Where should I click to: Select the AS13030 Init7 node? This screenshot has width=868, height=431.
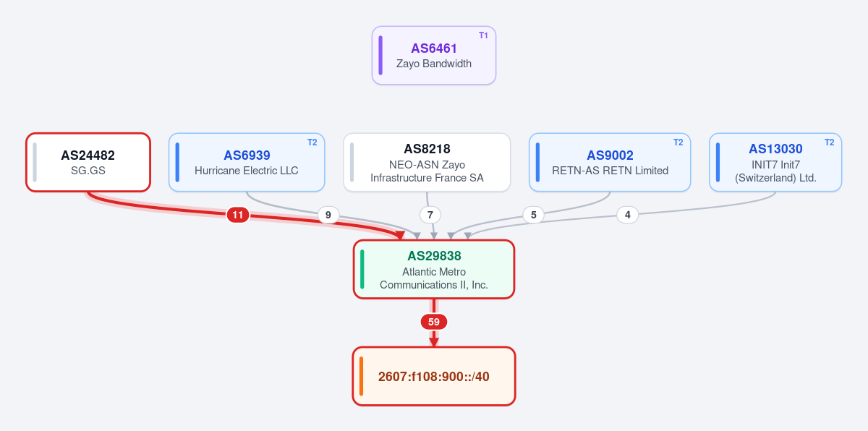[775, 162]
